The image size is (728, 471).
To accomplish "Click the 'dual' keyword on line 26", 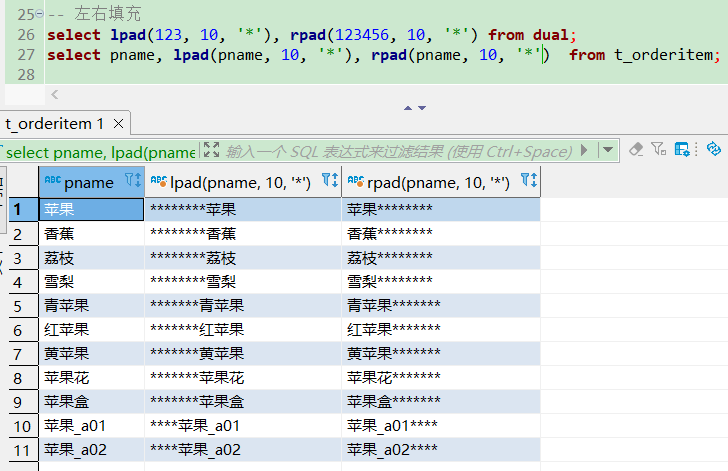I will click(x=550, y=35).
